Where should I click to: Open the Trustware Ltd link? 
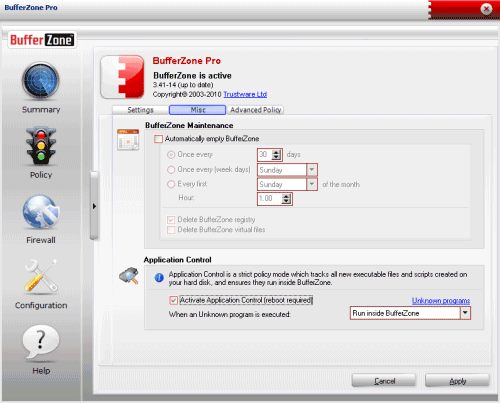[x=245, y=94]
